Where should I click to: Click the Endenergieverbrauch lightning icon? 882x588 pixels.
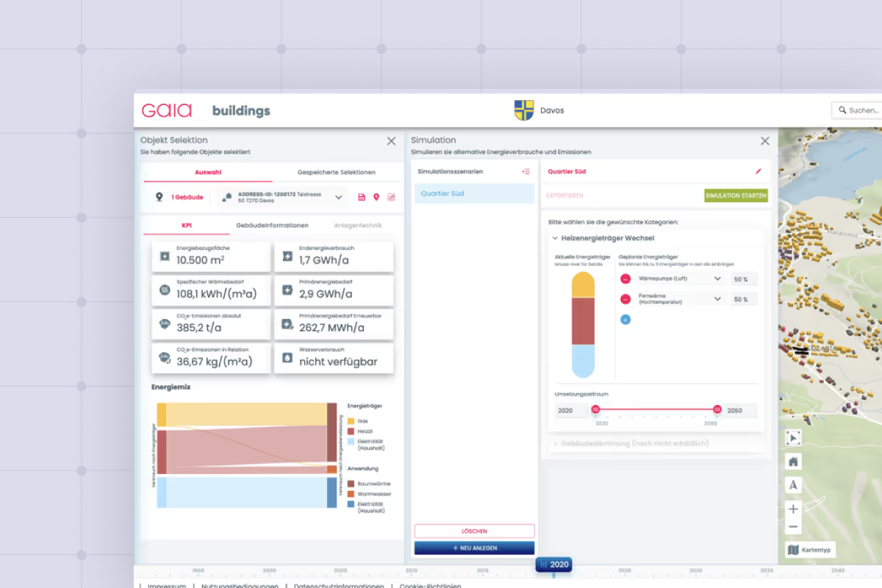click(287, 257)
